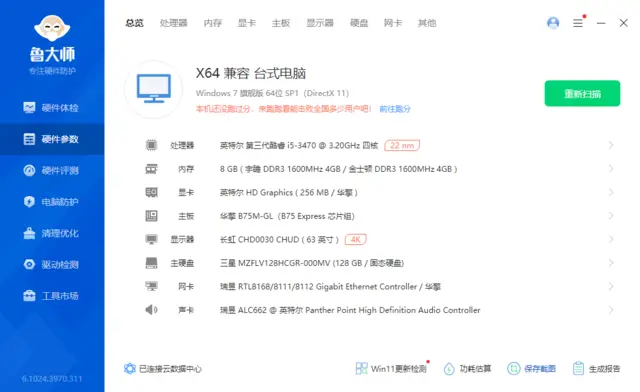Open the hamburger main menu

578,23
